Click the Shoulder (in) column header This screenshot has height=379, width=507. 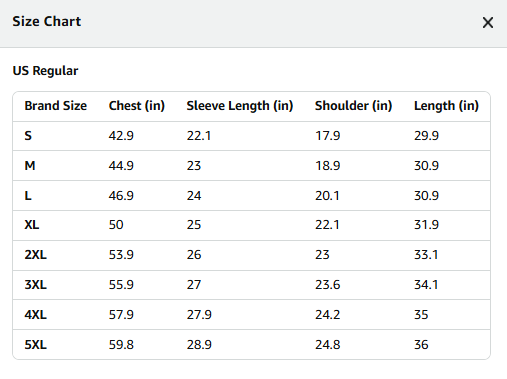(x=353, y=106)
